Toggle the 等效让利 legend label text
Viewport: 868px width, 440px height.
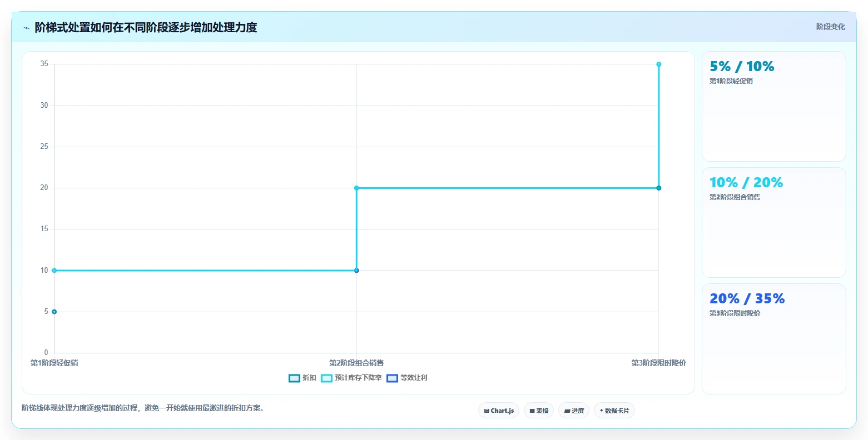coord(414,378)
